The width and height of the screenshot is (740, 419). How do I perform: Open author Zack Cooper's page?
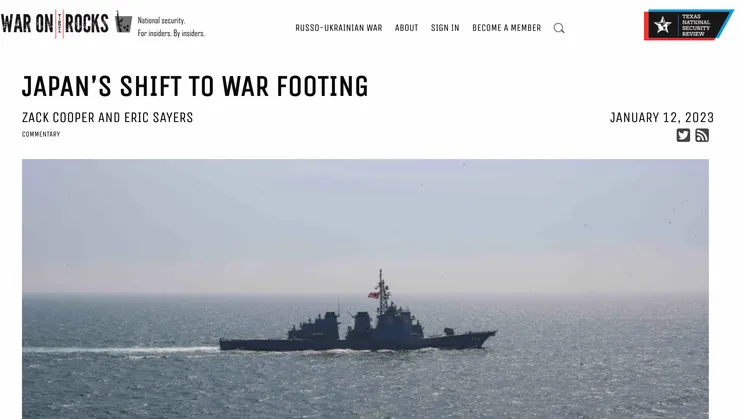(x=58, y=117)
